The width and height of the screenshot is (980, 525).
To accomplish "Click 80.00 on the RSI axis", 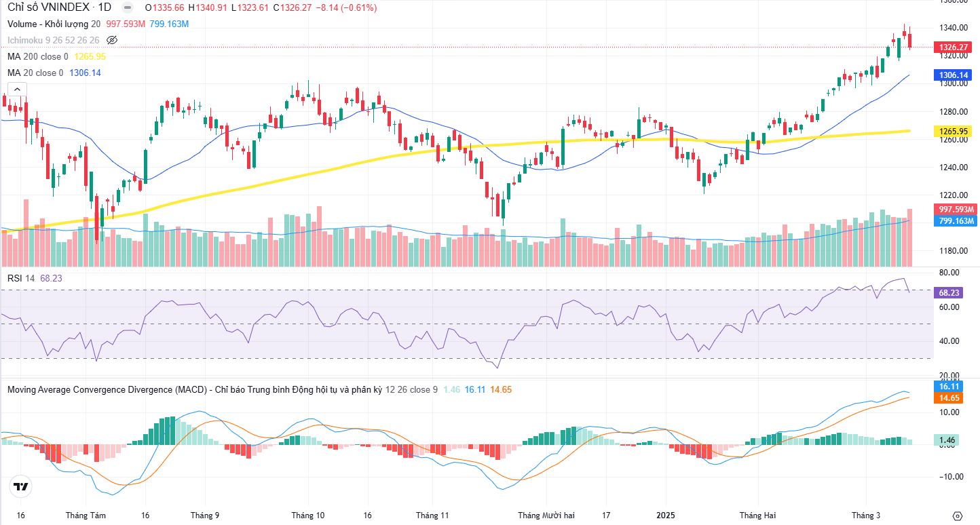I will point(949,272).
